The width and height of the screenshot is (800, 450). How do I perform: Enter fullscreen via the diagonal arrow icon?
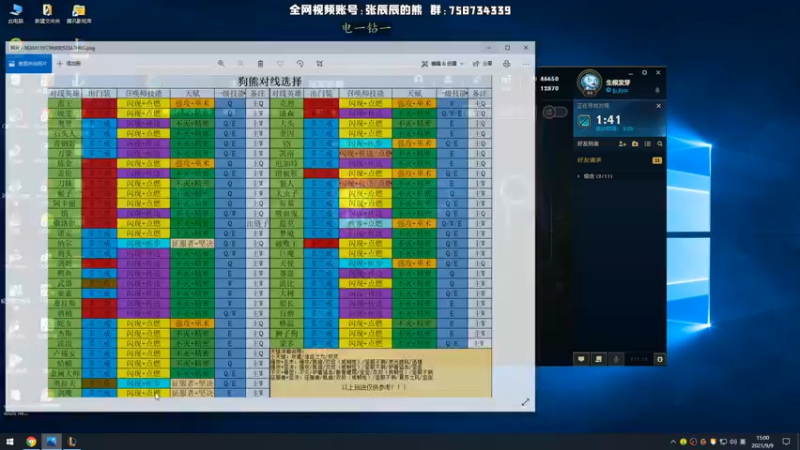coord(526,403)
